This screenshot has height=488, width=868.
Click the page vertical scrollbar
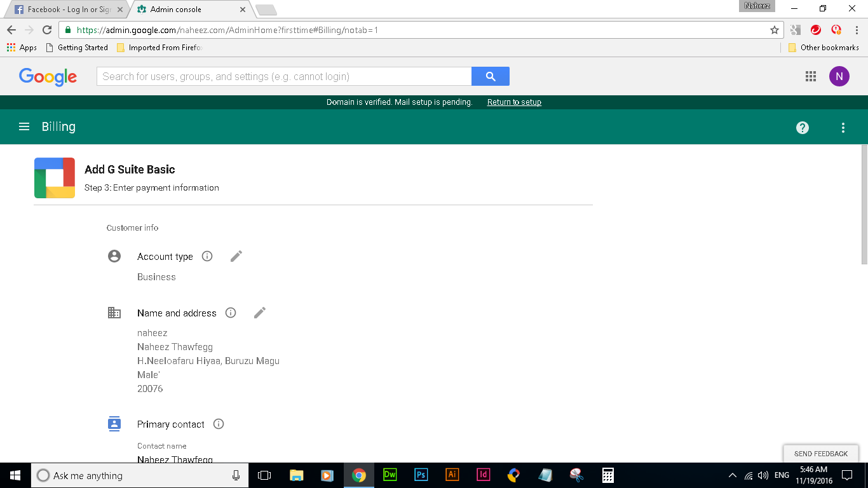coord(864,205)
